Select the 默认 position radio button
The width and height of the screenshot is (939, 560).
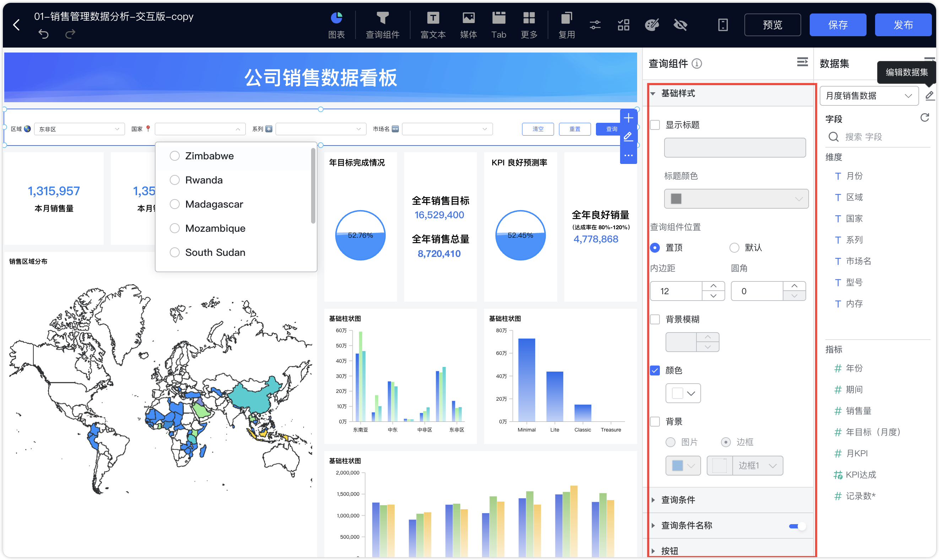[734, 248]
